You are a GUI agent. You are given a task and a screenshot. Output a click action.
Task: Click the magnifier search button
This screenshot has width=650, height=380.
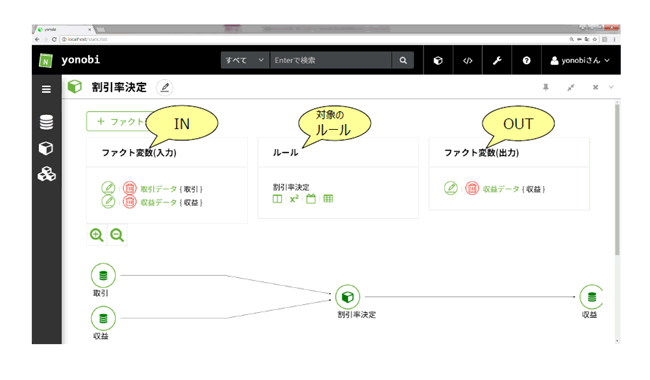point(403,60)
